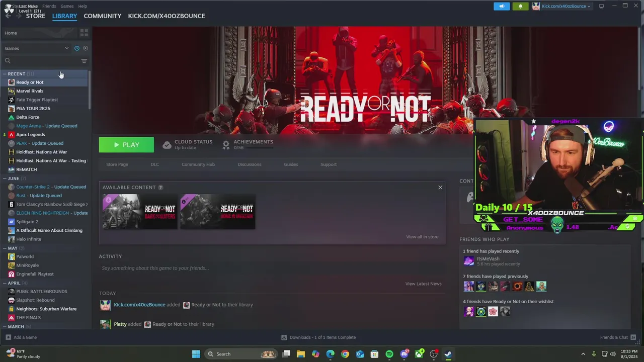The image size is (644, 362).
Task: Click the Apex Legends game icon
Action: pyautogui.click(x=12, y=135)
